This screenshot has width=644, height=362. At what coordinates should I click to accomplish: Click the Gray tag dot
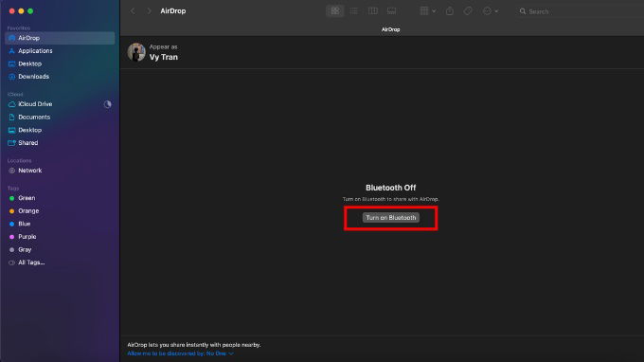coord(12,250)
